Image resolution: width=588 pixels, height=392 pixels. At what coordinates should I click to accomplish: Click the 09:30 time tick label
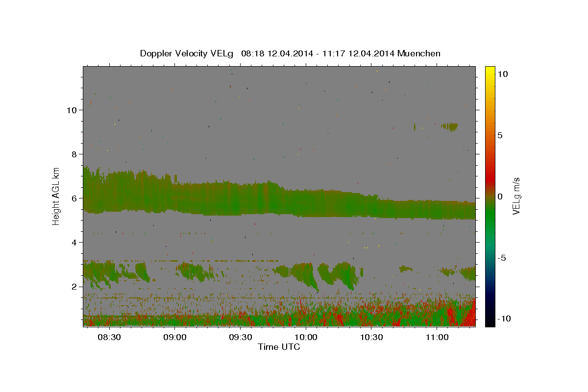click(x=241, y=338)
